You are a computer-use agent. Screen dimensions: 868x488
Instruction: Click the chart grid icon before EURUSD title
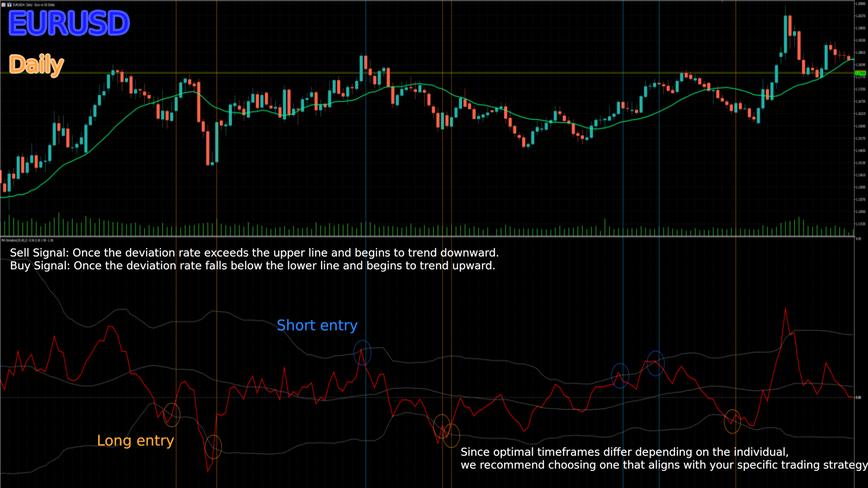[4, 5]
